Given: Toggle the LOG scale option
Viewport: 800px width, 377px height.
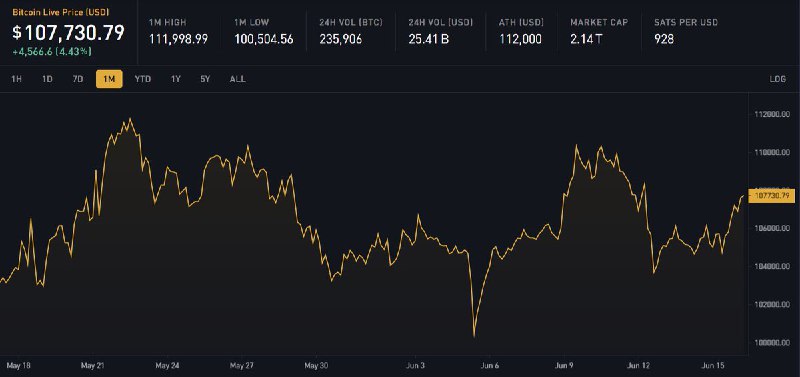Looking at the screenshot, I should [x=778, y=79].
